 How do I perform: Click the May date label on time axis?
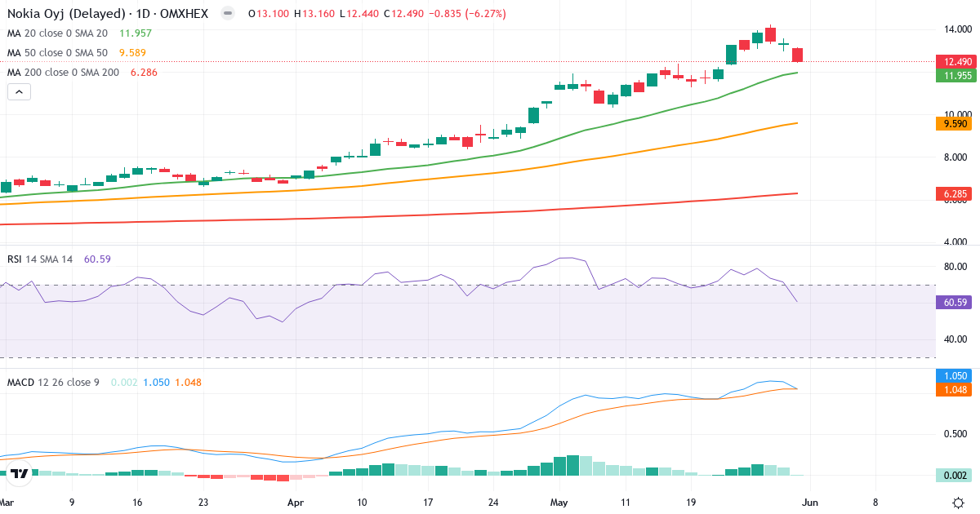pyautogui.click(x=559, y=503)
